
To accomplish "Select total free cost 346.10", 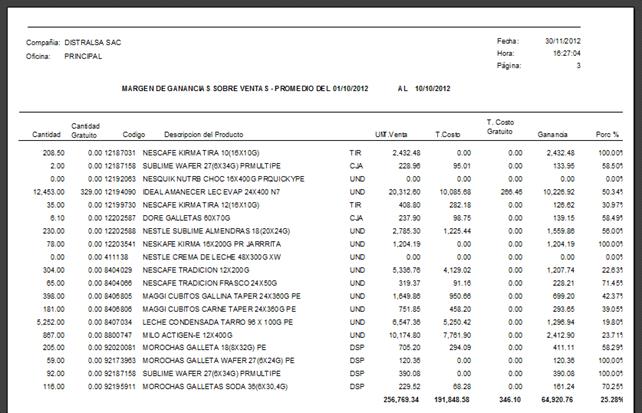I will (x=510, y=400).
